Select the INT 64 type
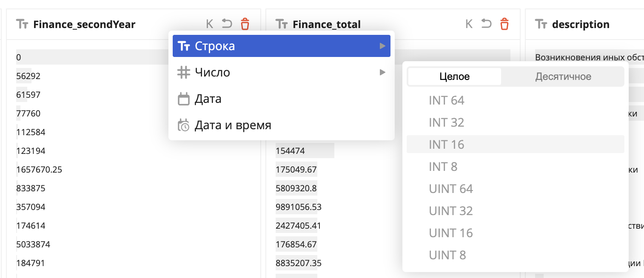 447,100
